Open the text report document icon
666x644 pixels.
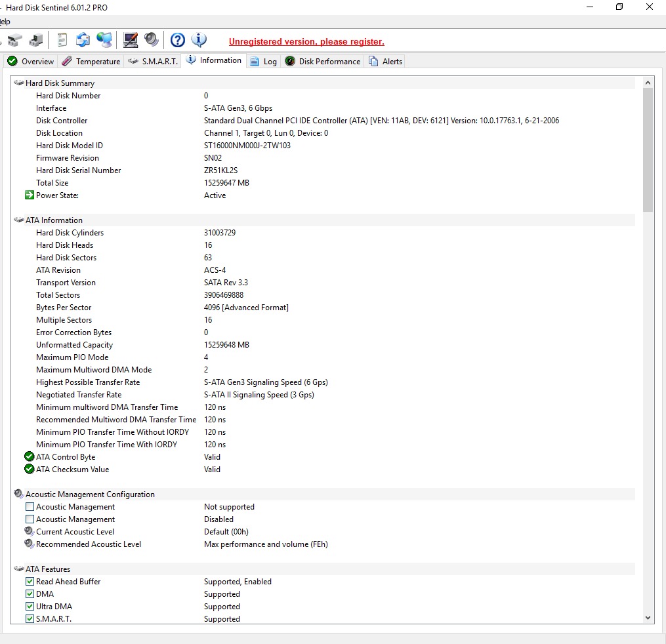[x=62, y=40]
